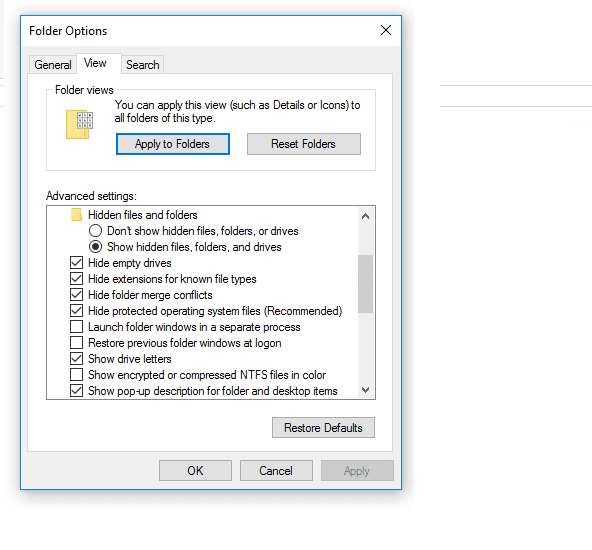Switch to the Search tab
This screenshot has height=550, width=592.
143,65
